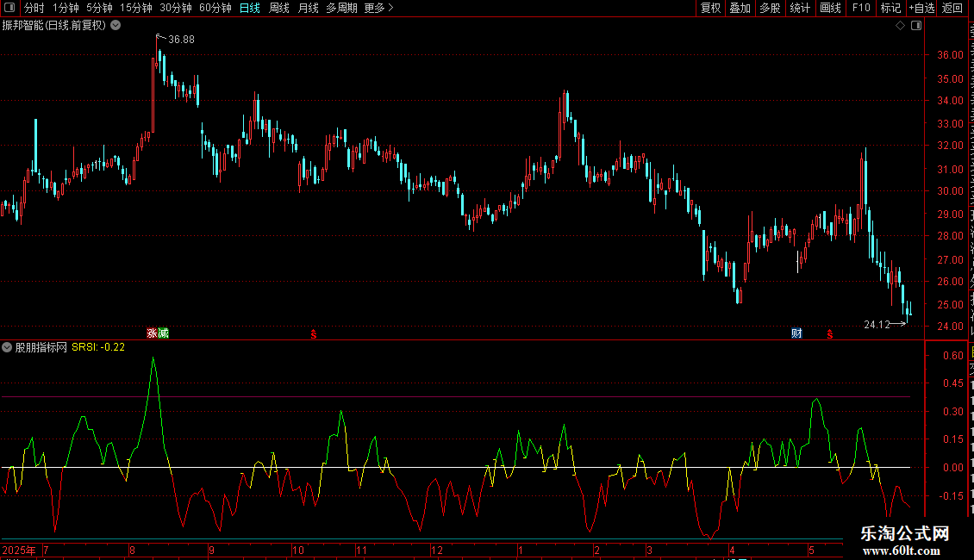Click the SRSI: -0.22 indicator value
Image resolution: width=974 pixels, height=560 pixels.
98,348
